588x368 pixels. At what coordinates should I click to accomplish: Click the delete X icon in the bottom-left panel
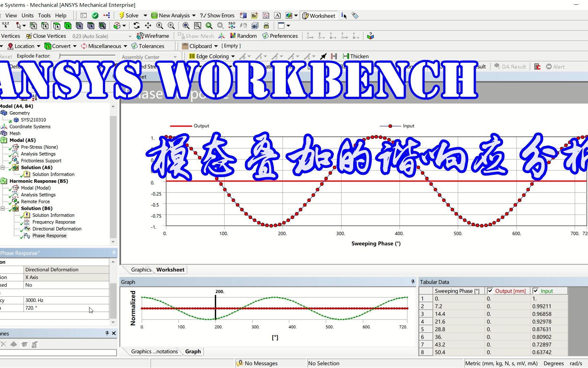pyautogui.click(x=3, y=344)
